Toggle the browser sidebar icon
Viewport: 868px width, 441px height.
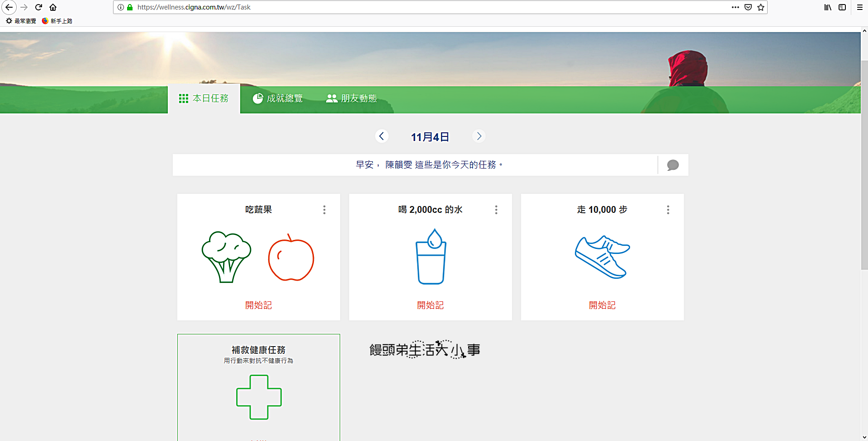pos(842,7)
